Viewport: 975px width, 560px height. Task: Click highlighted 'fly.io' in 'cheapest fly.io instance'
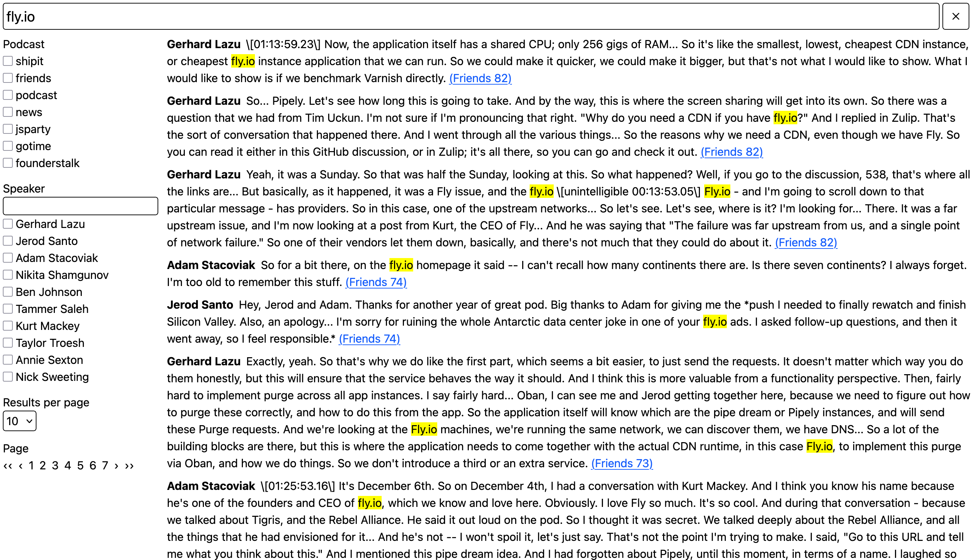(243, 61)
